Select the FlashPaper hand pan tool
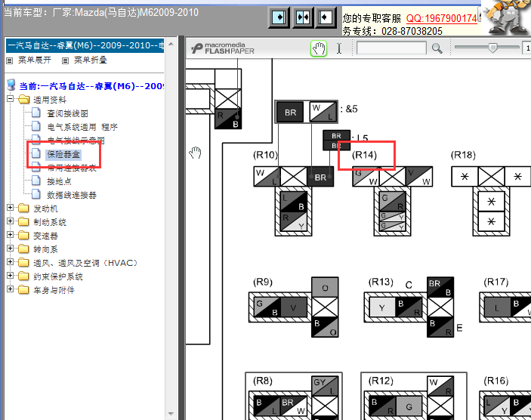531x420 pixels. pyautogui.click(x=318, y=49)
